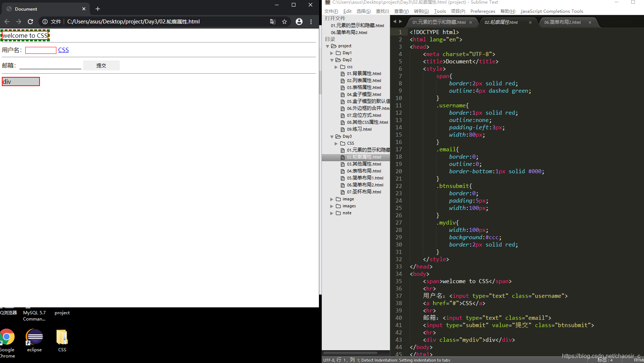The height and width of the screenshot is (363, 644).
Task: Open the 查找(I) menu
Action: tap(383, 11)
